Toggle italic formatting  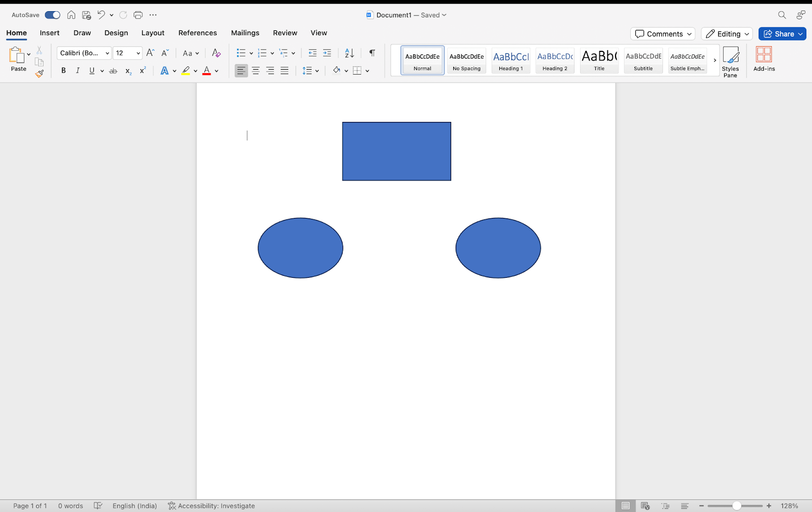click(77, 71)
